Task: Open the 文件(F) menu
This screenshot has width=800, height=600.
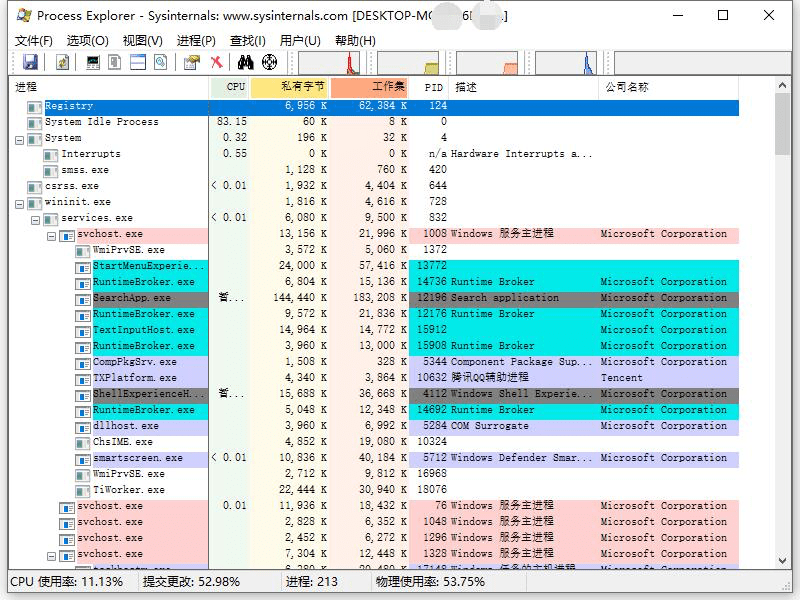Action: [34, 41]
